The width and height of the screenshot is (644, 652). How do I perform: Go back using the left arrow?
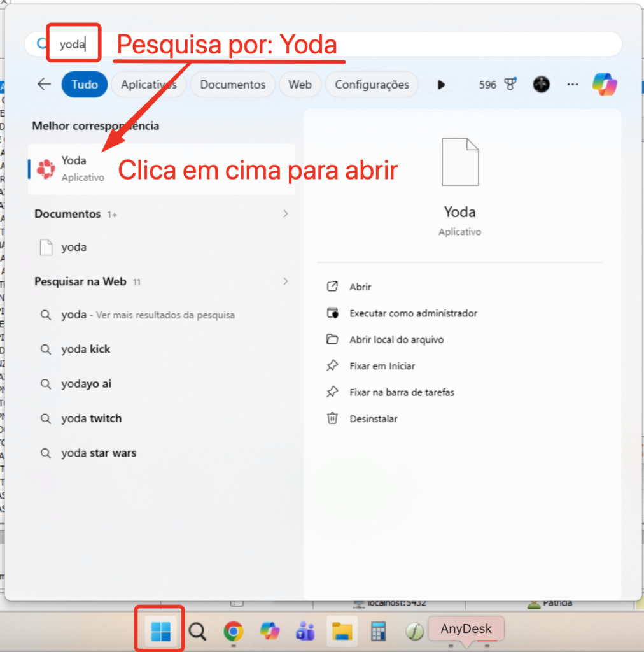point(44,85)
